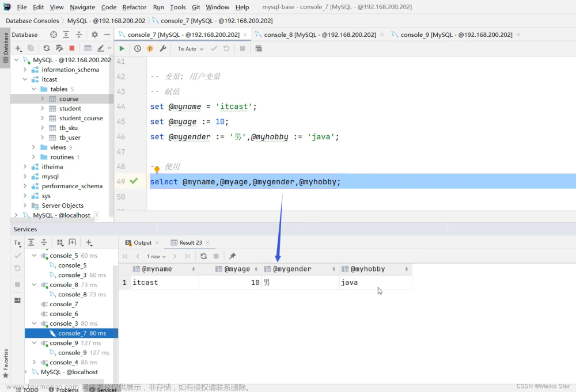This screenshot has height=392, width=576.
Task: Expand all nodes in Database panel
Action: (x=66, y=35)
